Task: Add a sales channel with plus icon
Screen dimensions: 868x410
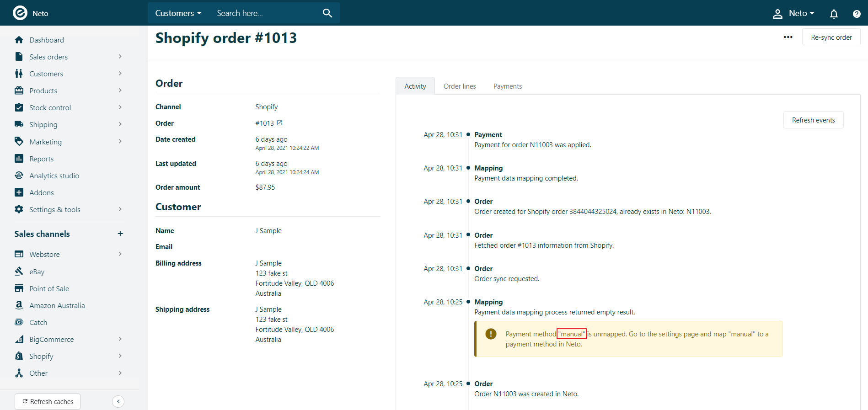Action: [x=120, y=234]
